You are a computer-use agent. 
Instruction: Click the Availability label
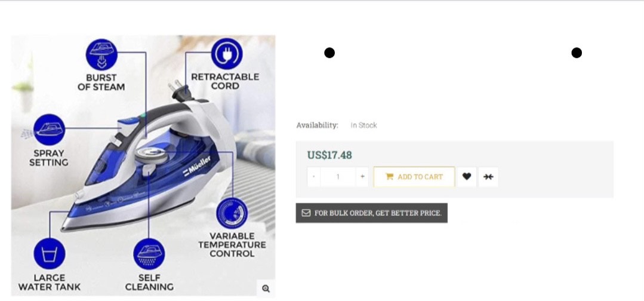coord(317,125)
